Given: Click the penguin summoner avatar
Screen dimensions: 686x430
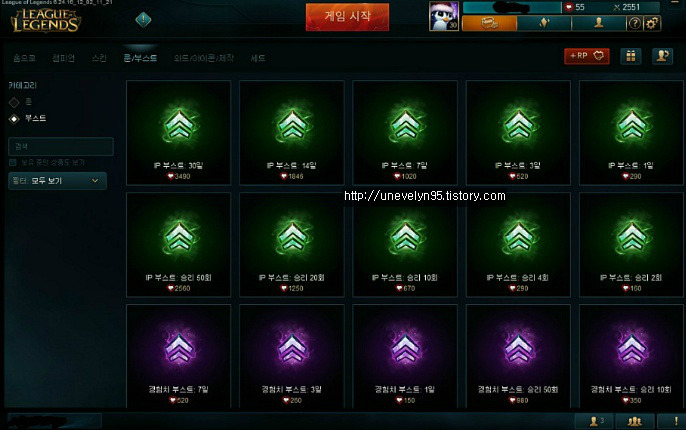Looking at the screenshot, I should (444, 16).
